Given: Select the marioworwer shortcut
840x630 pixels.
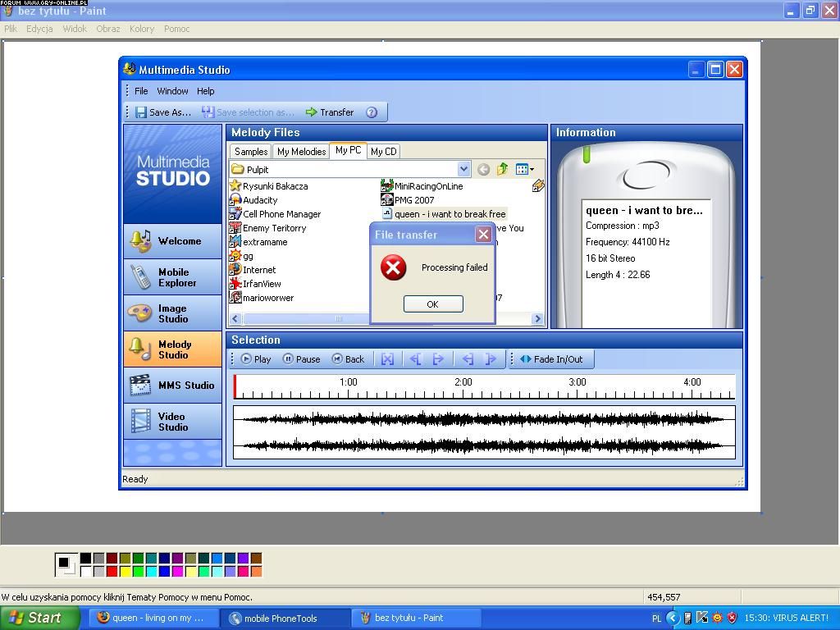Looking at the screenshot, I should point(262,297).
